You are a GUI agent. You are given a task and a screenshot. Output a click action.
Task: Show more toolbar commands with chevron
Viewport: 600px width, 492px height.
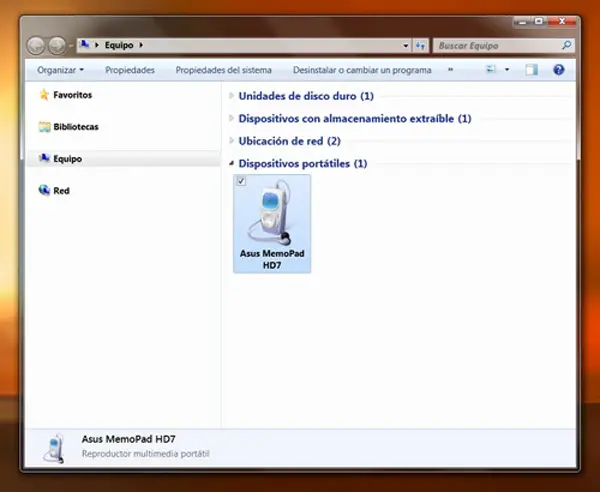[450, 70]
